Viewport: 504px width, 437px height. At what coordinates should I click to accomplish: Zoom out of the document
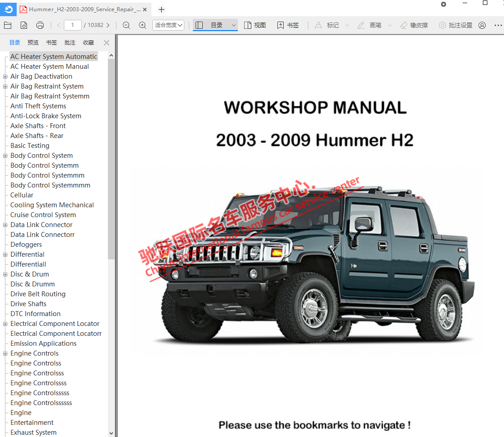pos(126,25)
